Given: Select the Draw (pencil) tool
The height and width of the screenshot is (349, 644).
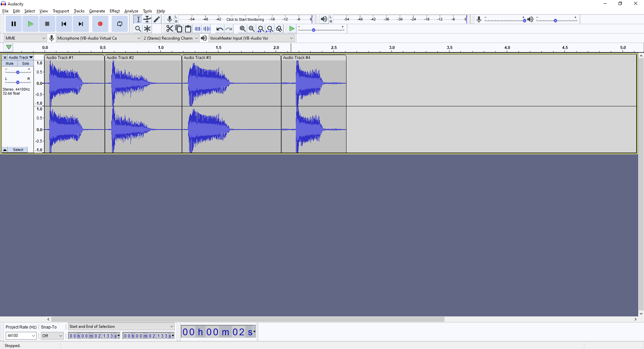Looking at the screenshot, I should 157,19.
